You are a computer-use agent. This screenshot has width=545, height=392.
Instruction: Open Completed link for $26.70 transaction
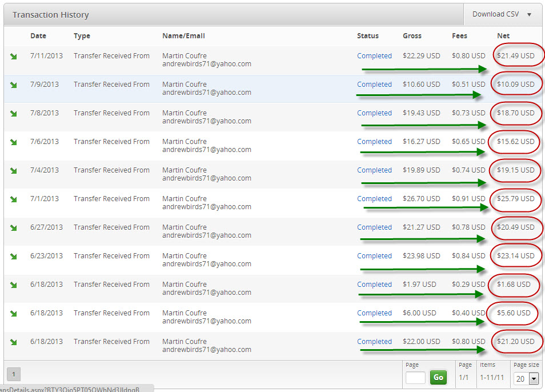click(374, 199)
